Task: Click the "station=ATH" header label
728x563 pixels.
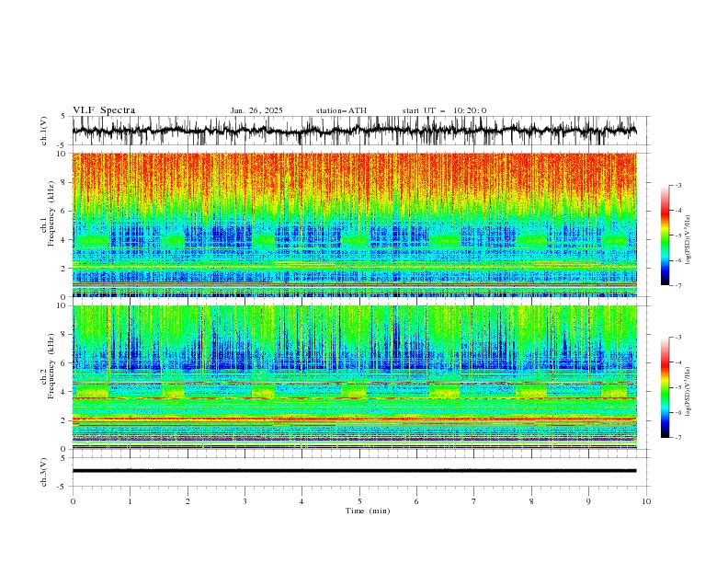Action: (341, 110)
